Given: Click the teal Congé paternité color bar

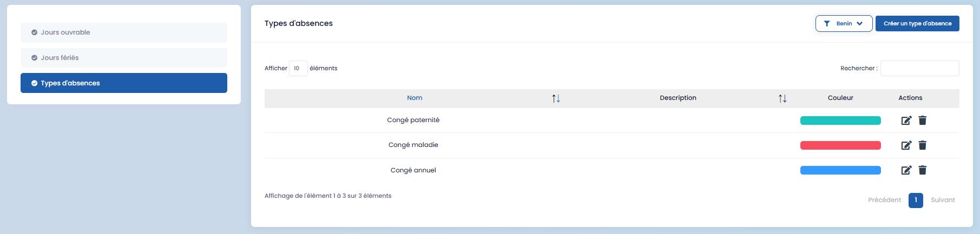Looking at the screenshot, I should 840,121.
